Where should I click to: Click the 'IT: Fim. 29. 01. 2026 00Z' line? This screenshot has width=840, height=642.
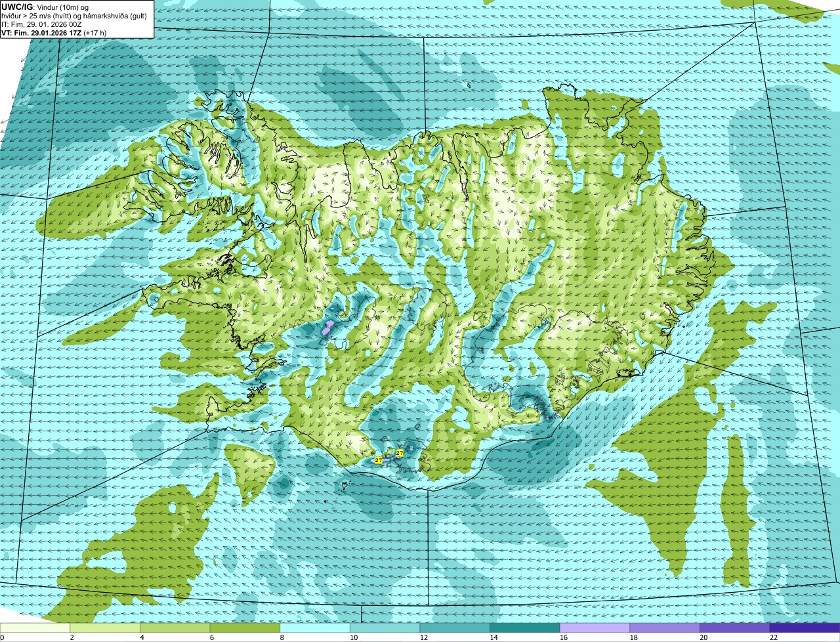click(x=41, y=24)
